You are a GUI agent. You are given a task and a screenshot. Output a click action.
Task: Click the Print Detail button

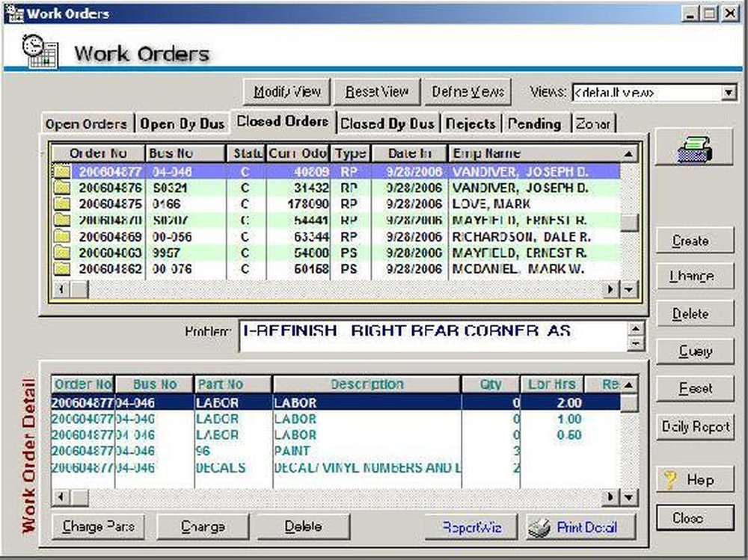[x=580, y=526]
